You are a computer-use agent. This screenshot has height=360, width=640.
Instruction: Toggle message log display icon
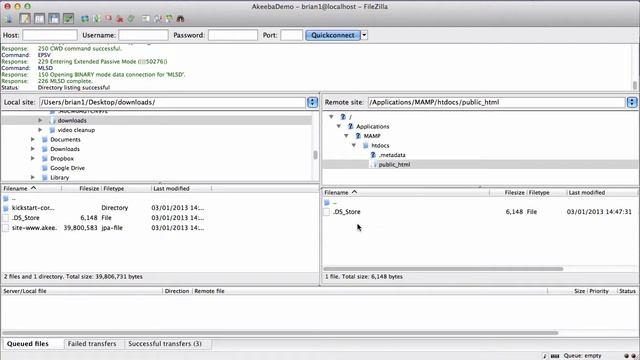25,19
